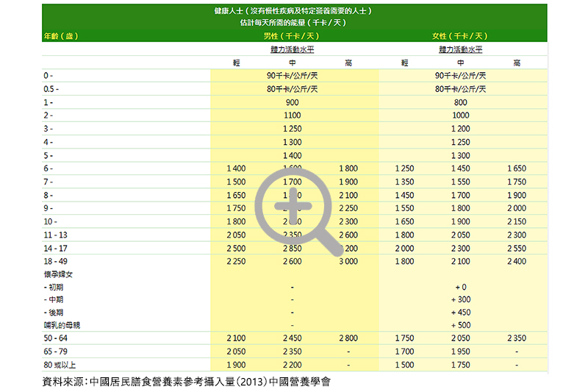588x392 pixels.
Task: Click female high value '2 550' in 14-17 row
Action: pyautogui.click(x=517, y=249)
